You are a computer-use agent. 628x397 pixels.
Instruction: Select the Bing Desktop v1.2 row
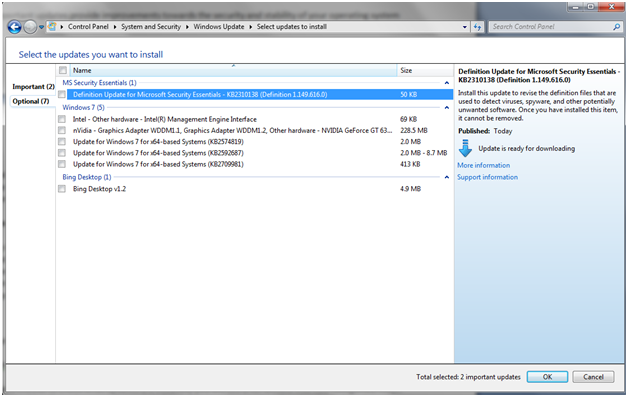pyautogui.click(x=260, y=189)
